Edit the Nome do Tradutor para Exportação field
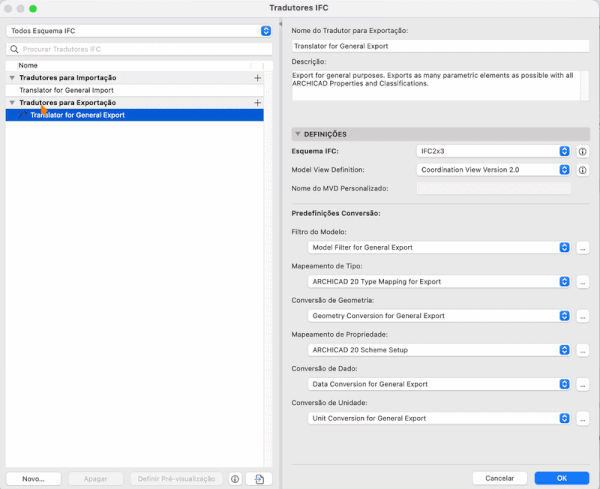 click(x=440, y=46)
